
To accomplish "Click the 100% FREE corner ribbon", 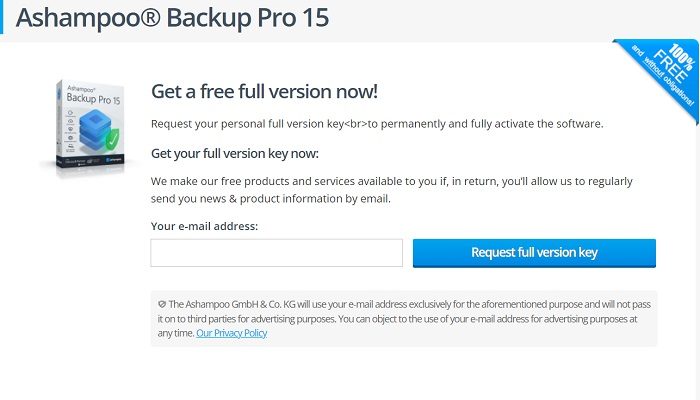I will click(659, 79).
